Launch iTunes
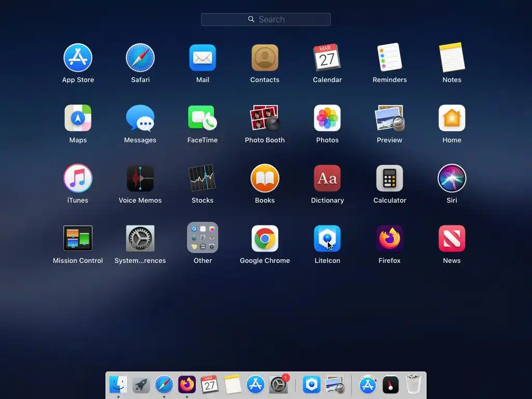Viewport: 532px width, 399px height. click(x=78, y=178)
